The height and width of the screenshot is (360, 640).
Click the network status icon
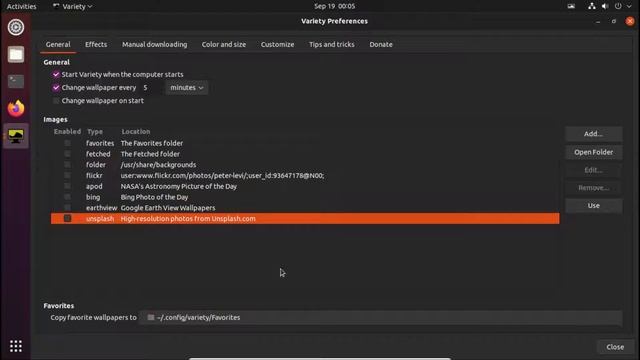591,6
